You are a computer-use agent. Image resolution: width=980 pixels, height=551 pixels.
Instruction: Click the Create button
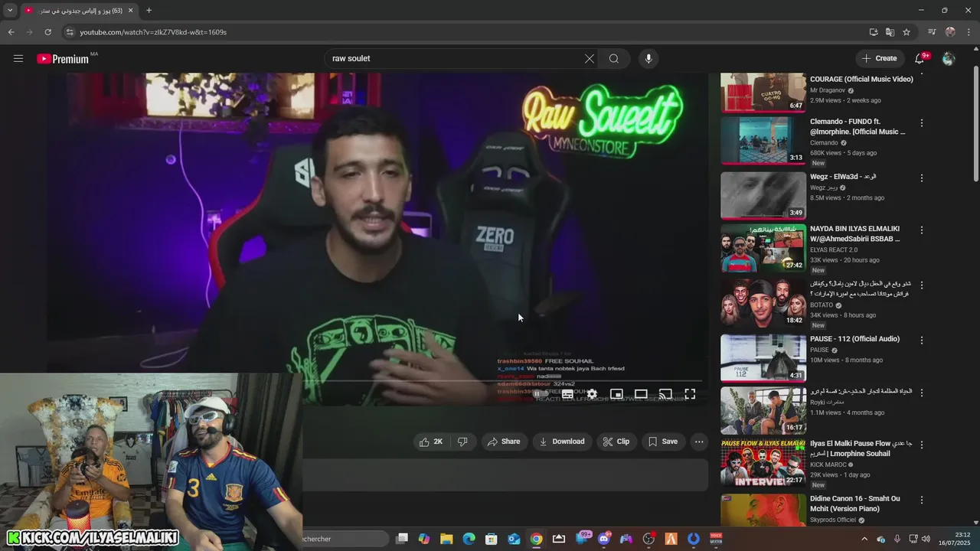coord(879,58)
